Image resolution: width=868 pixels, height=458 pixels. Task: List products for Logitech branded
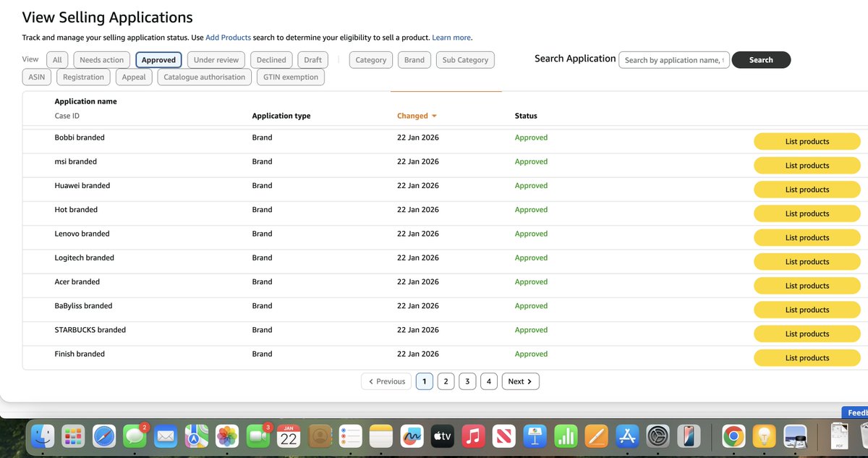807,262
